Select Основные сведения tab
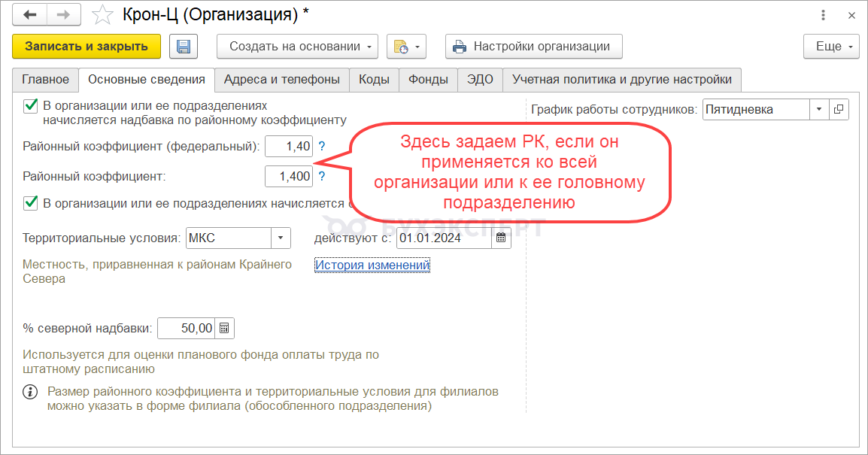868x455 pixels. pos(147,80)
